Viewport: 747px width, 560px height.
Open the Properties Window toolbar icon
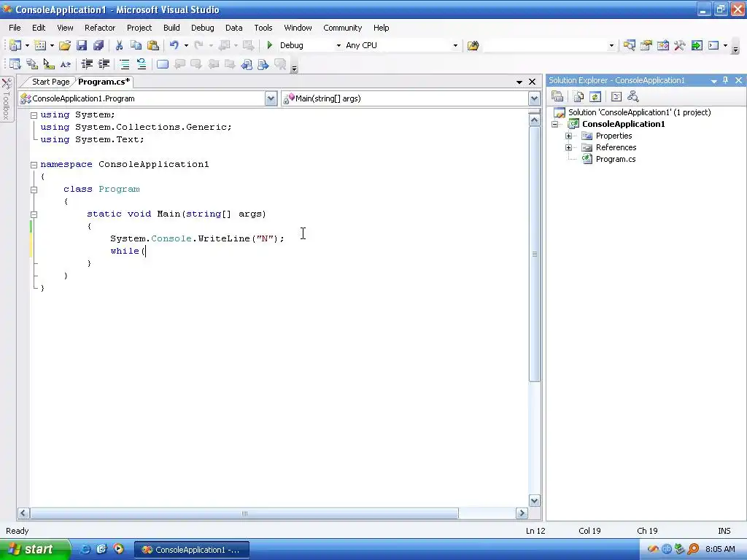646,45
